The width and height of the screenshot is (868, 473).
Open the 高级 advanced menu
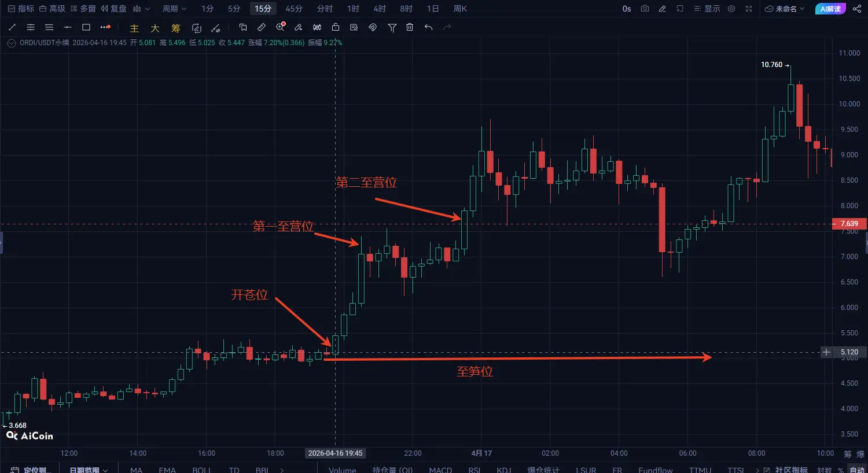pyautogui.click(x=52, y=9)
